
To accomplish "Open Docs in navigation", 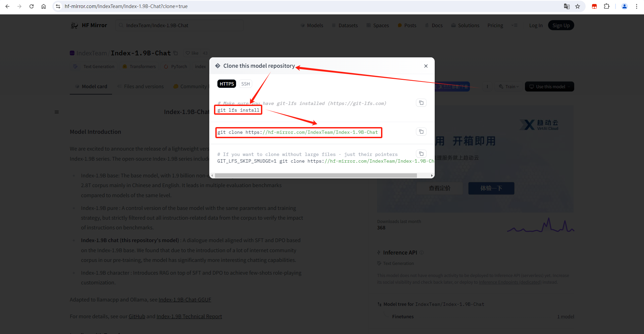I will click(x=434, y=25).
